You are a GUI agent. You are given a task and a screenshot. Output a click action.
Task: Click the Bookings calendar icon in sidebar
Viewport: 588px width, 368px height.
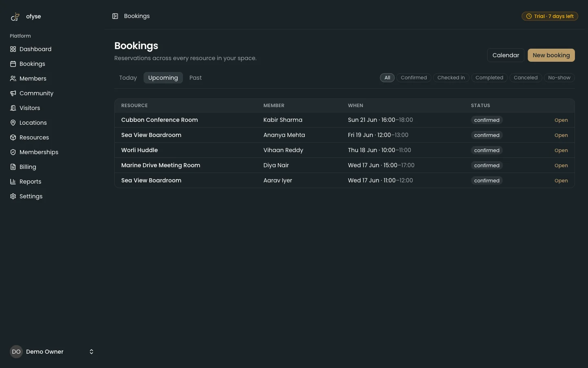(13, 64)
